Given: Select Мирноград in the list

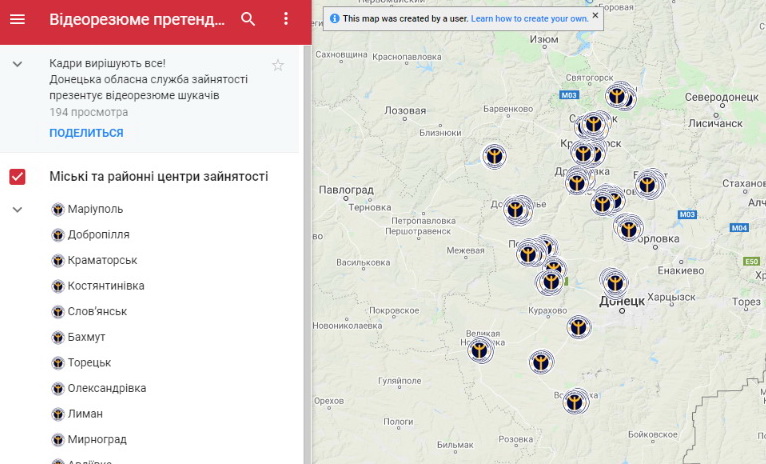Looking at the screenshot, I should pyautogui.click(x=97, y=440).
